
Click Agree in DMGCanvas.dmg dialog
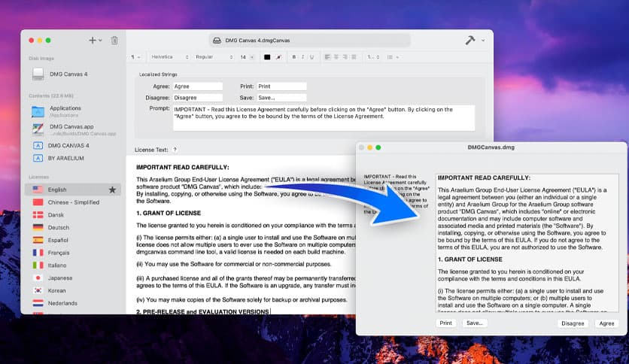tap(606, 323)
